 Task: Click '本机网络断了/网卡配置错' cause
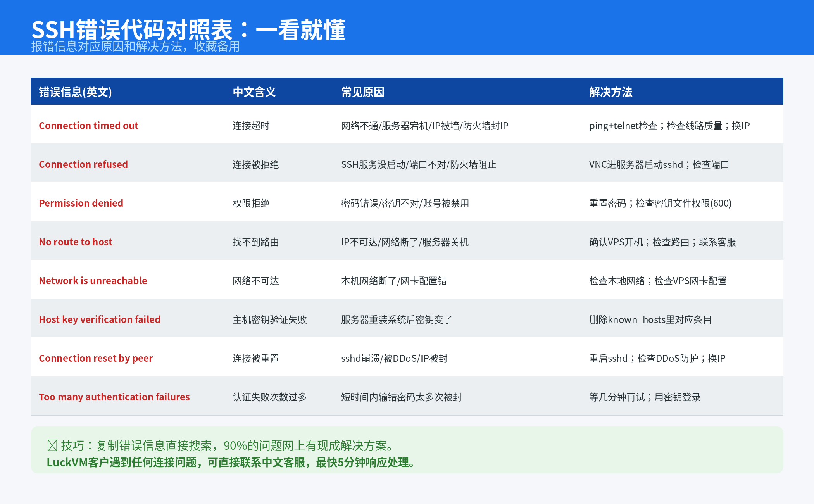[x=394, y=281]
